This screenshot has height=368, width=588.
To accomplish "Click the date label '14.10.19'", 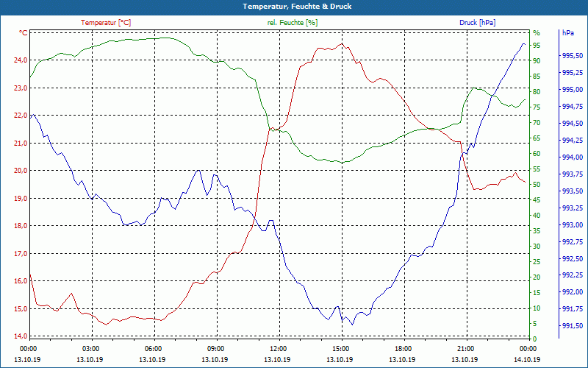I will click(527, 359).
